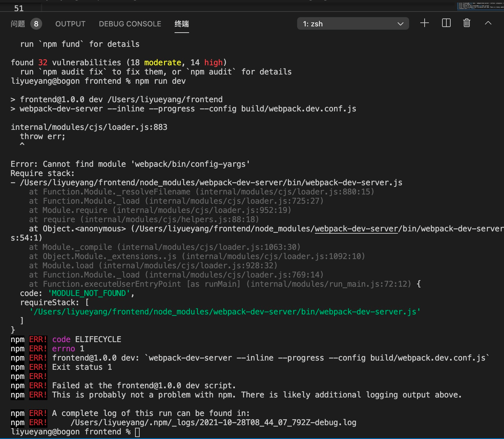Screen dimensions: 504x439
Task: Split the terminal pane
Action: [x=446, y=23]
